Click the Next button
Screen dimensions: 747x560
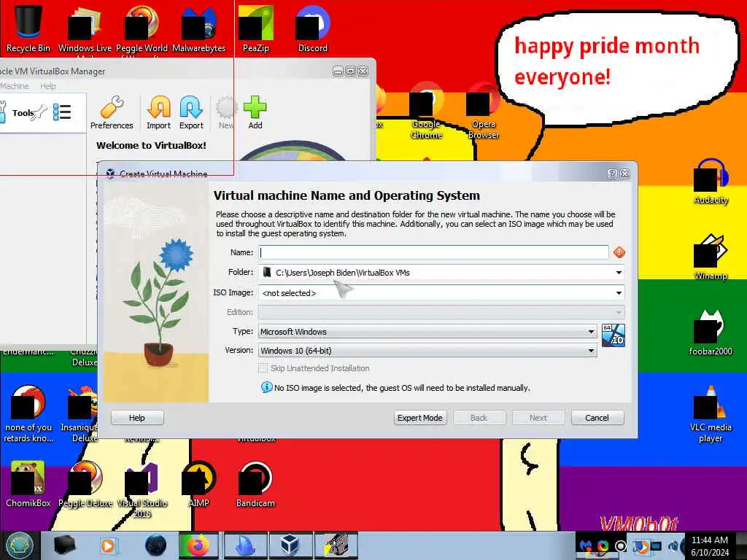tap(538, 418)
